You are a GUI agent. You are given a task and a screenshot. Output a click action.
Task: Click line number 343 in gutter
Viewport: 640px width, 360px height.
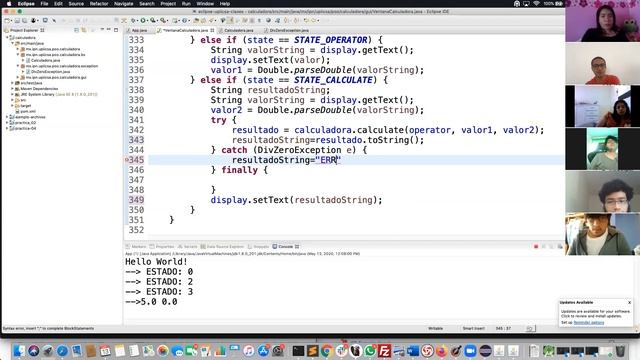[x=136, y=140]
